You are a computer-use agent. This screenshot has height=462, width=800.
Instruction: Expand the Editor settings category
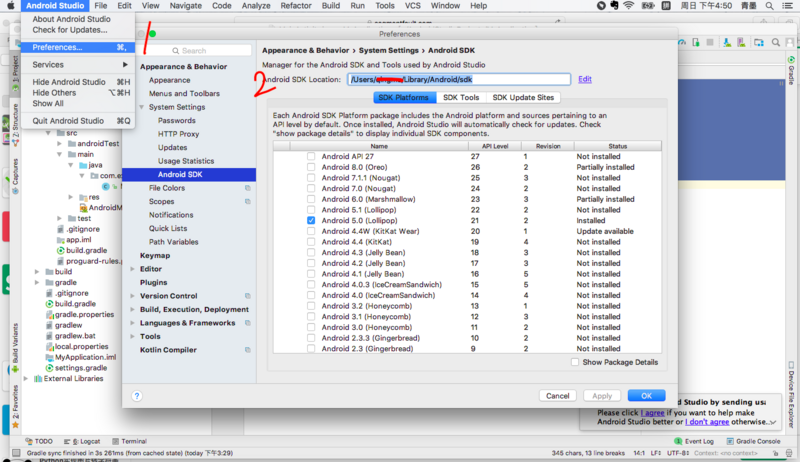tap(133, 269)
